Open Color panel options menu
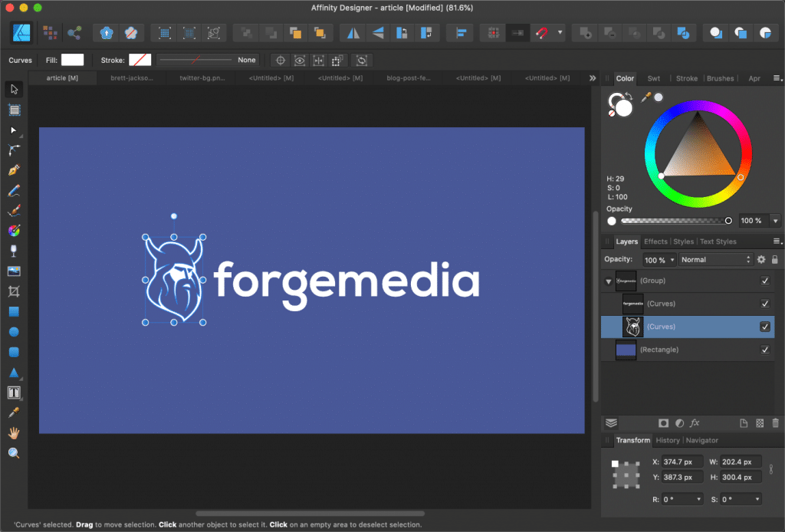 [x=777, y=78]
